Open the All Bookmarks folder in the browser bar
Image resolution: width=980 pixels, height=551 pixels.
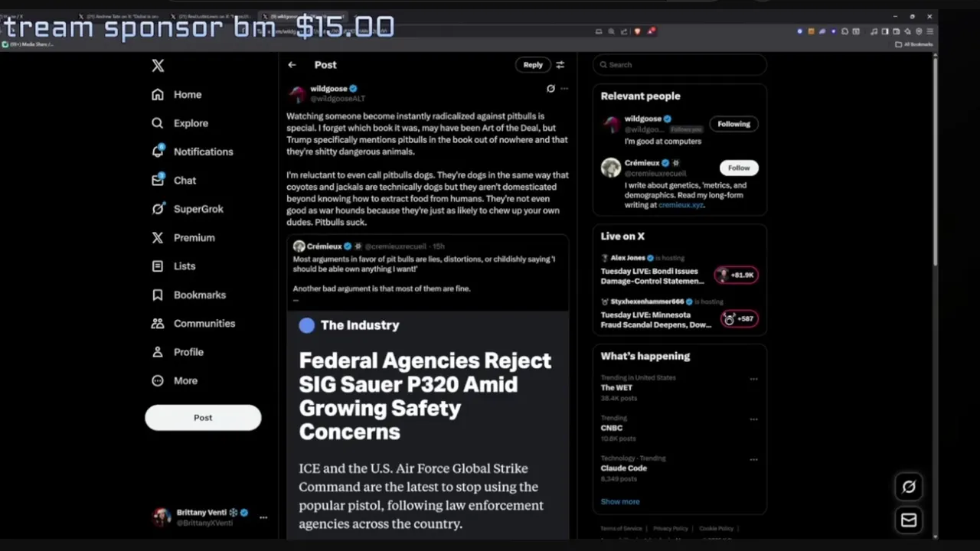(x=914, y=44)
